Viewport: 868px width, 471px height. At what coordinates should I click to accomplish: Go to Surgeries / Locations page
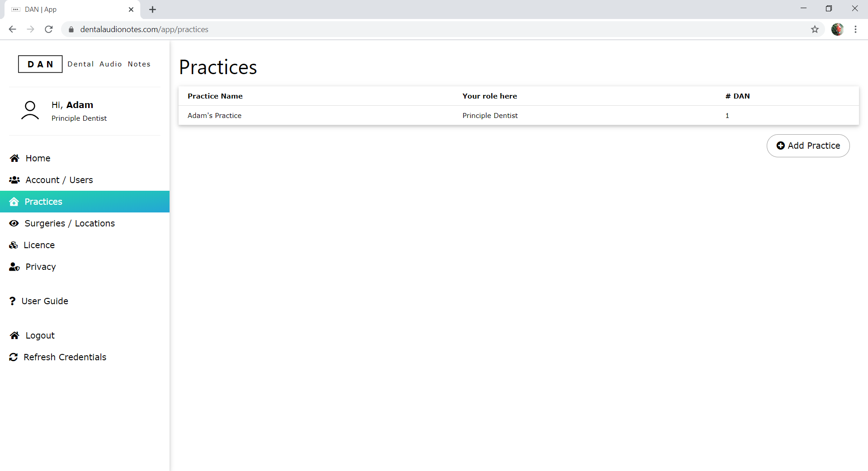tap(70, 223)
